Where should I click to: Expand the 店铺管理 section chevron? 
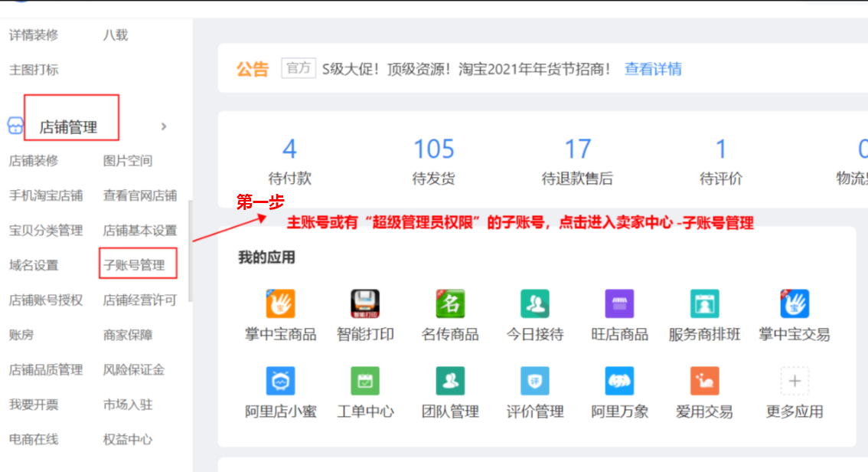tap(164, 126)
